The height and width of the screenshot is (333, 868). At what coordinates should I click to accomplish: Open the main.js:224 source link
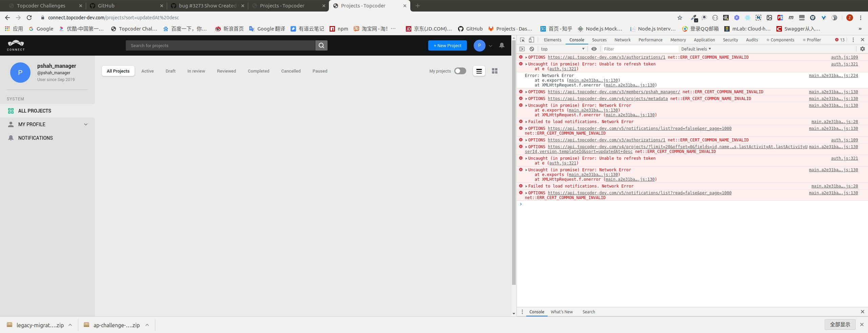coord(833,76)
